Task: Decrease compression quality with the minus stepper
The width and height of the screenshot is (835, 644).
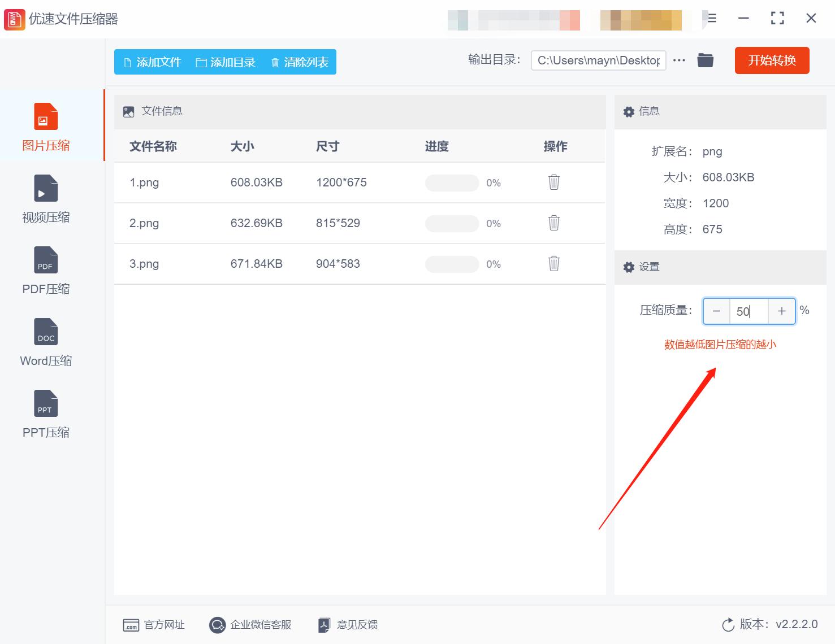Action: tap(716, 311)
